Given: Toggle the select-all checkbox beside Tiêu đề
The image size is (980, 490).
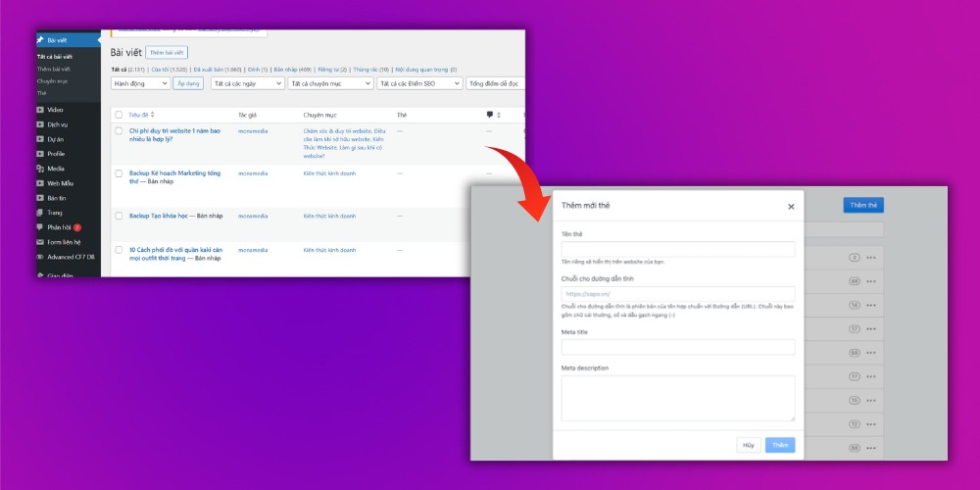Looking at the screenshot, I should click(119, 115).
